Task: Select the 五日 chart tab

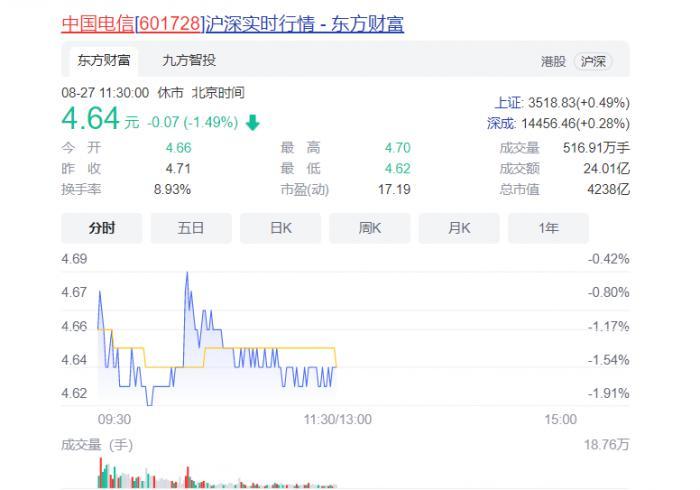Action: 191,228
